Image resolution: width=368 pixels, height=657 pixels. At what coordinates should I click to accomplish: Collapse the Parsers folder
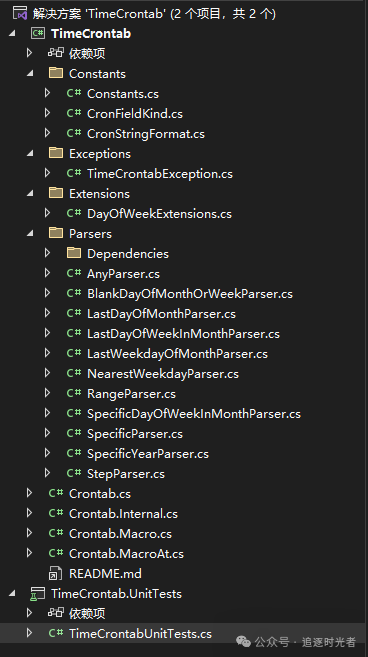[x=30, y=233]
